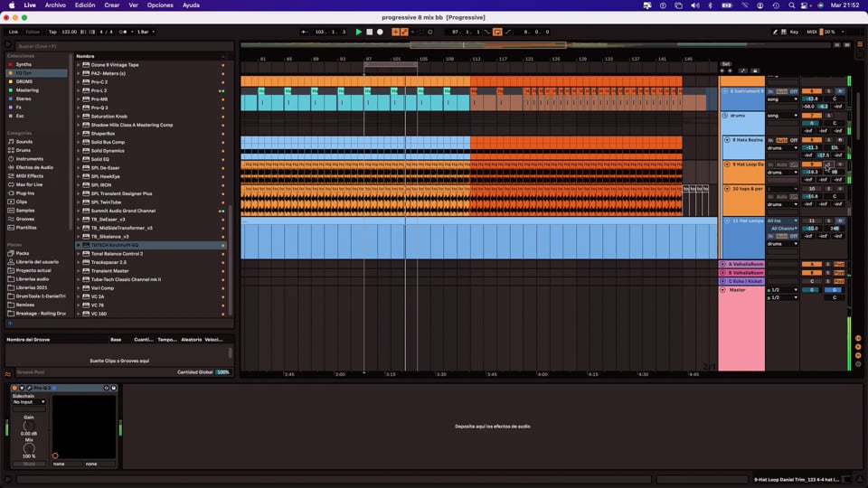The width and height of the screenshot is (868, 488).
Task: Click the Stop button in transport
Action: (370, 33)
